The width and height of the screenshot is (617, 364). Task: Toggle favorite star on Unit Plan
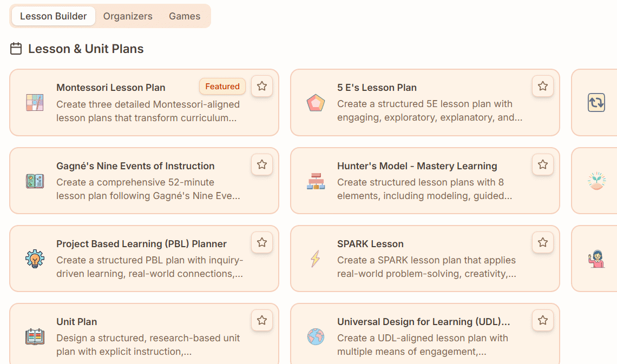click(262, 320)
